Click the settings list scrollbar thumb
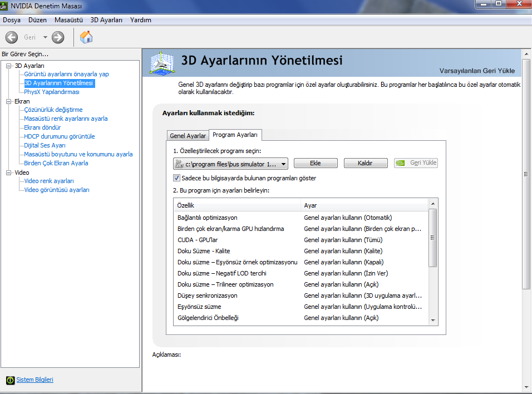This screenshot has height=394, width=532. [432, 238]
